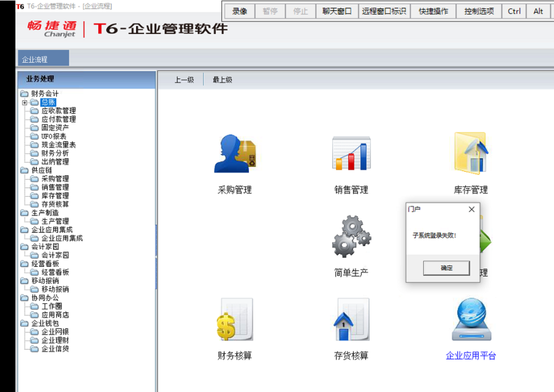Open the 销售管理 chart icon
554x392 pixels.
[x=352, y=153]
